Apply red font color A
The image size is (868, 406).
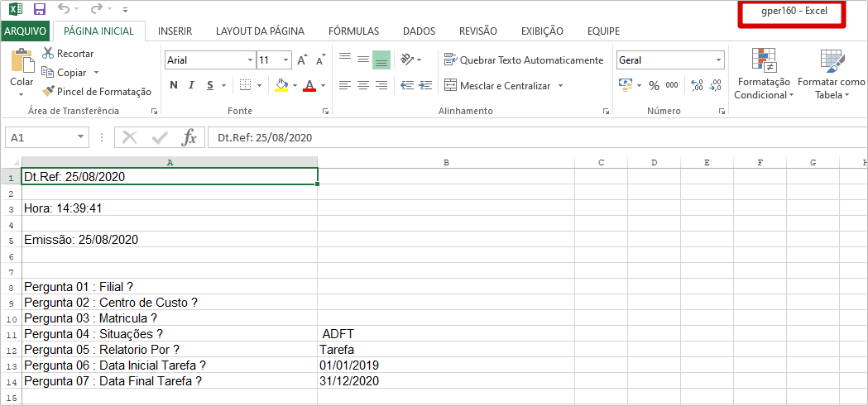coord(309,85)
